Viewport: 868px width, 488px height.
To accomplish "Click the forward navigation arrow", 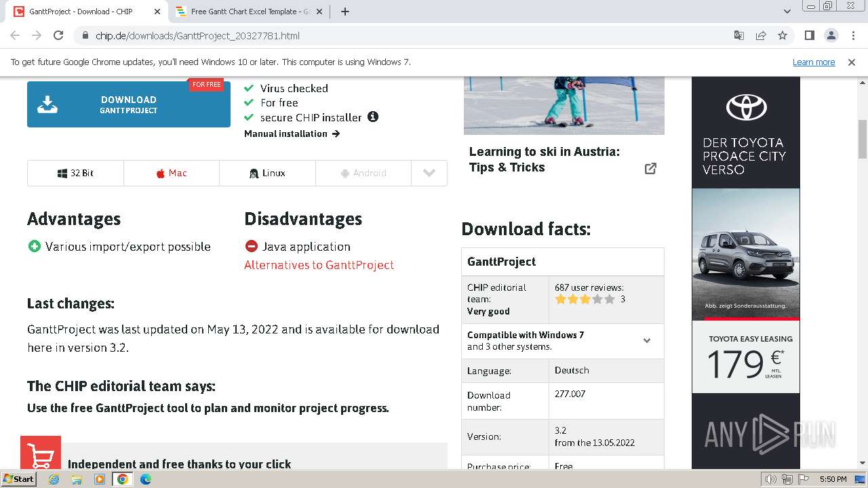I will [x=37, y=35].
